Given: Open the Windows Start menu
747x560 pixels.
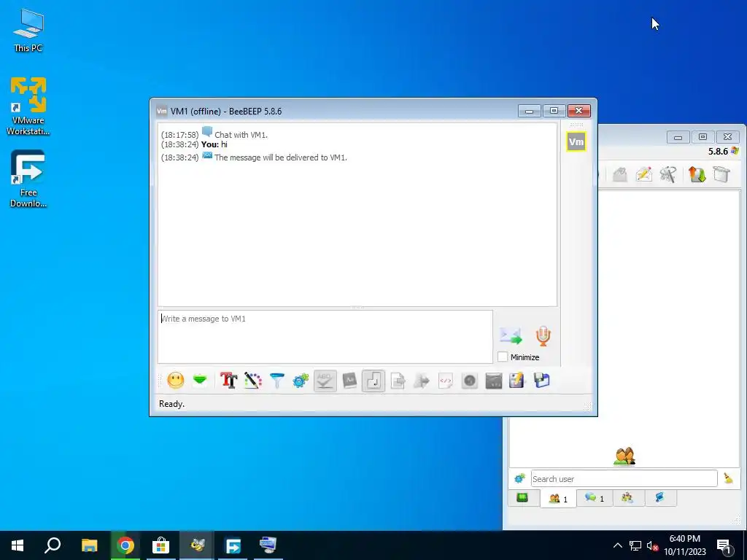Looking at the screenshot, I should tap(18, 545).
